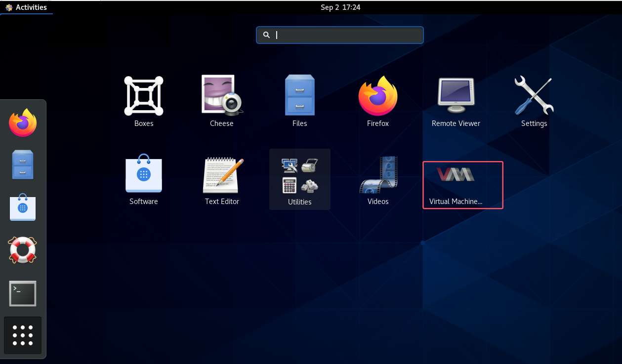Click the Activities button in the top bar

[x=26, y=7]
